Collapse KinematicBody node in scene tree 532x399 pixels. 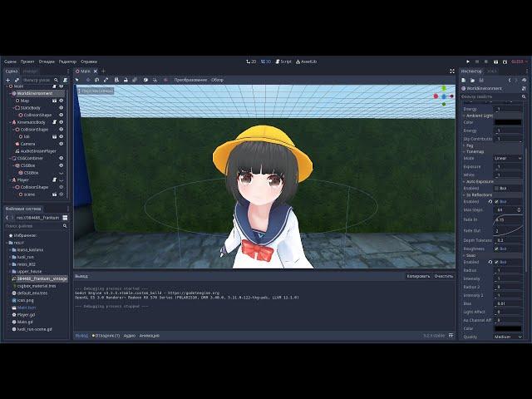(x=10, y=122)
